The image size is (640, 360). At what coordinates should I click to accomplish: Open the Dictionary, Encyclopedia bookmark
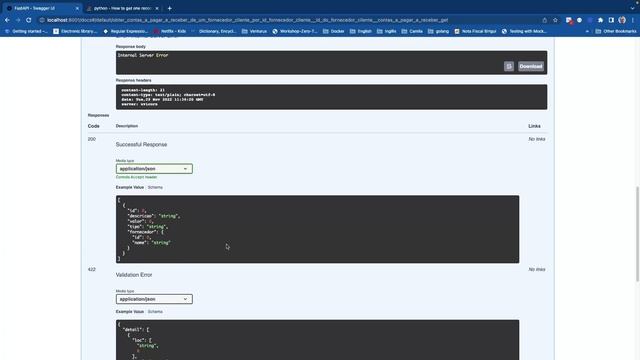[x=213, y=31]
